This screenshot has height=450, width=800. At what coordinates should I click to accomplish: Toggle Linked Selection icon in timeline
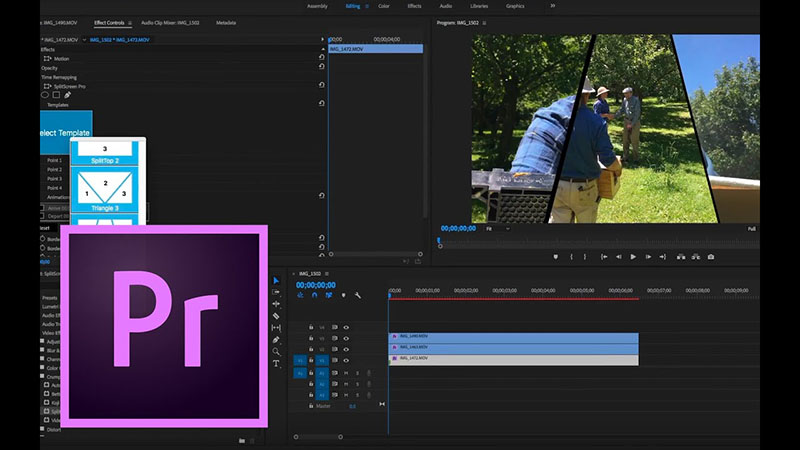click(x=329, y=295)
